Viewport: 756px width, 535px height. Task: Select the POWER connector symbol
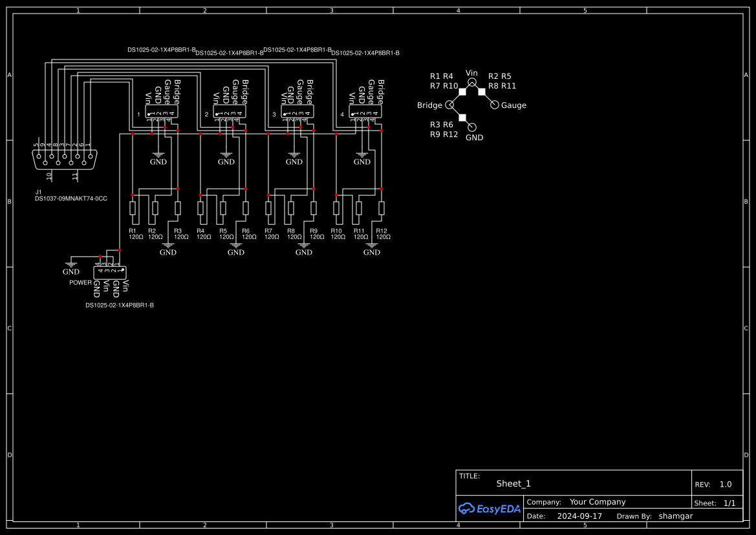click(111, 272)
